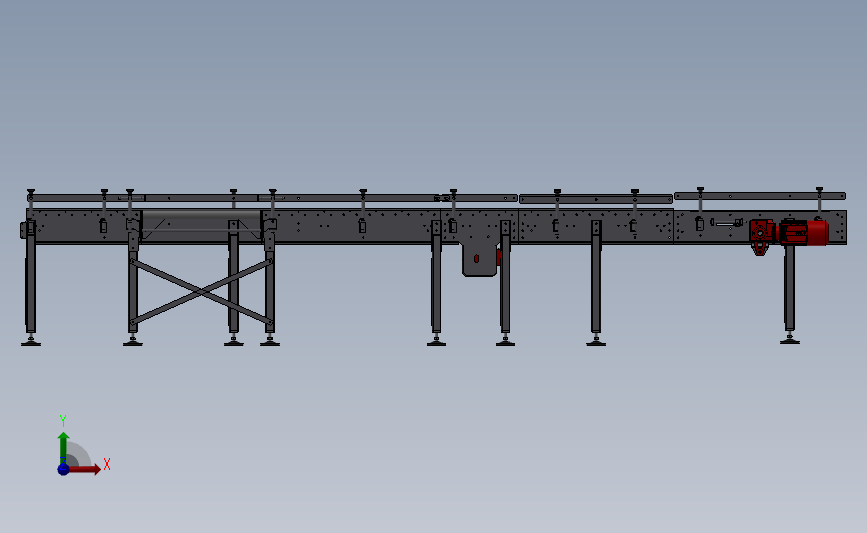The height and width of the screenshot is (533, 867).
Task: Click the 'X' axis label text
Action: tap(107, 464)
